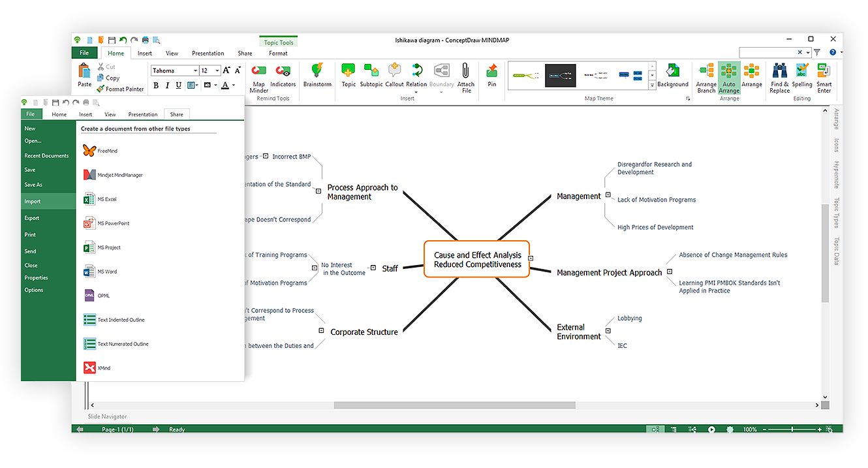The image size is (868, 468).
Task: Open the Tahoma font name dropdown
Action: [x=195, y=70]
